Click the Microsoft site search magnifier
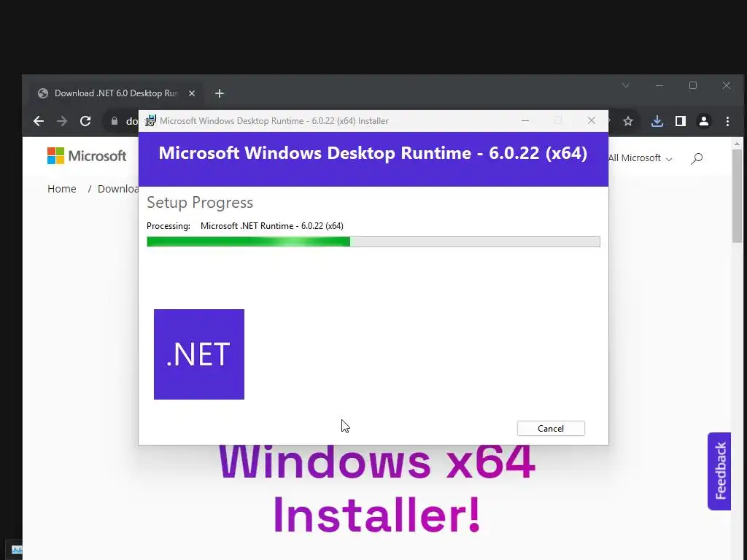Image resolution: width=747 pixels, height=560 pixels. click(x=697, y=158)
